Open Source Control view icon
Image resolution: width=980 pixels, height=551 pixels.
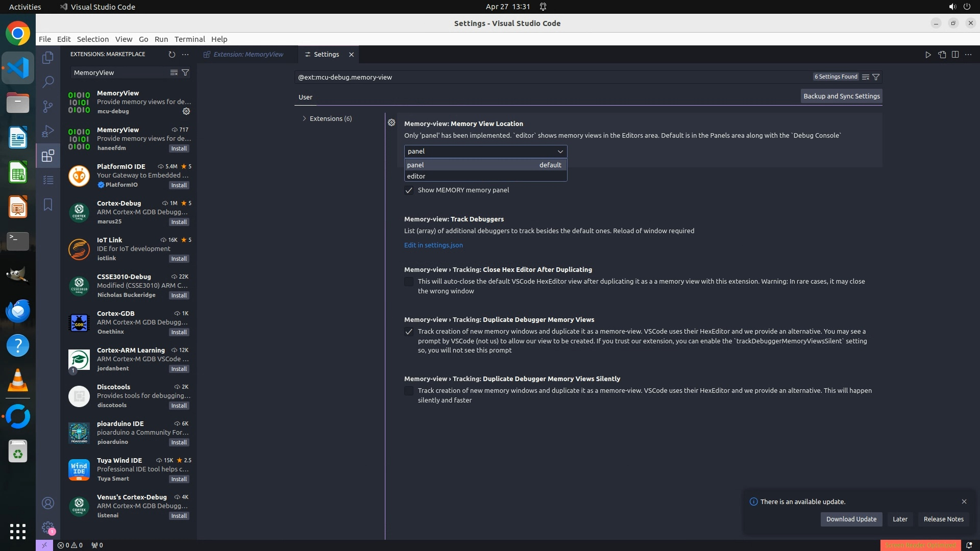coord(48,106)
